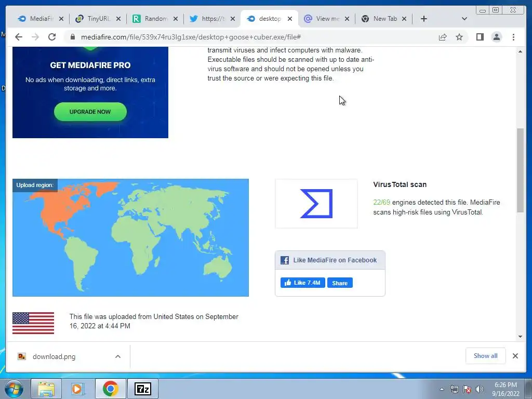Click the Like MediaFire on Facebook header
This screenshot has width=532, height=399.
click(330, 260)
